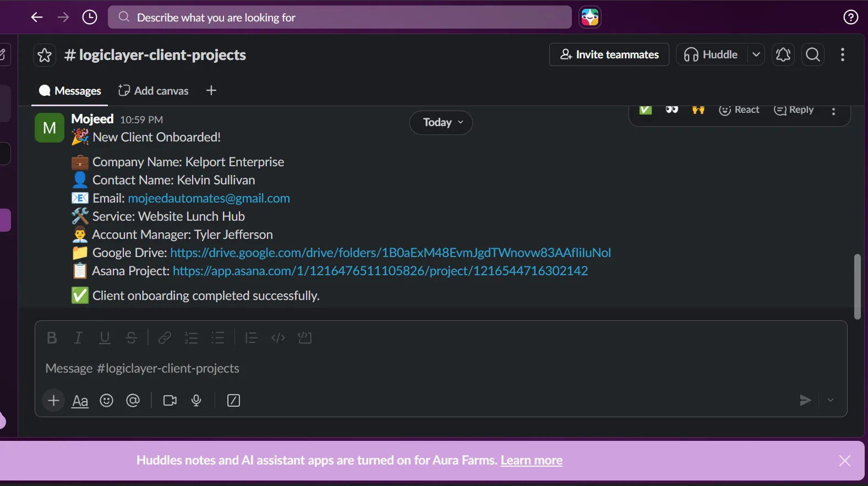The width and height of the screenshot is (868, 486).
Task: Open more message actions on hover bar
Action: 834,111
